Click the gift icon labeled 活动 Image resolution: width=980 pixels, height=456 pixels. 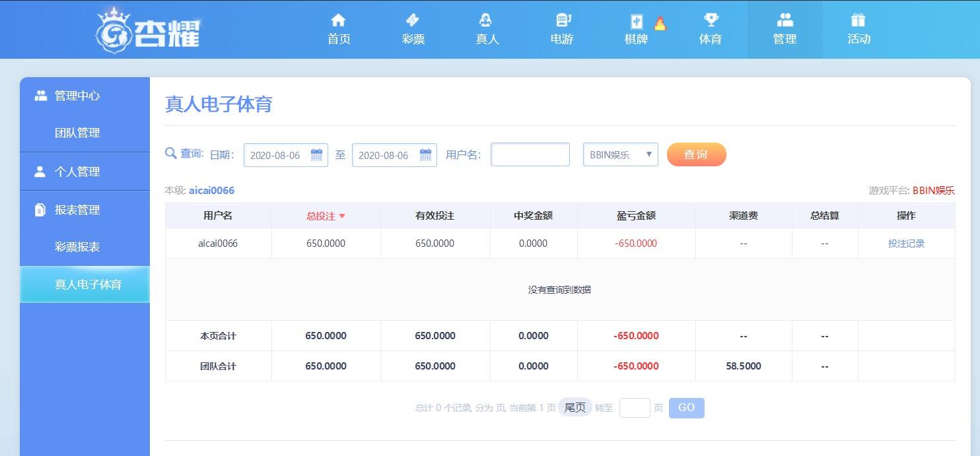858,20
